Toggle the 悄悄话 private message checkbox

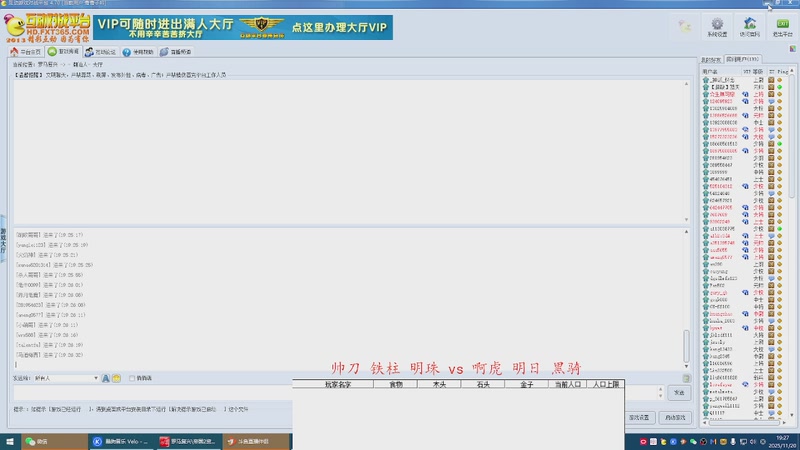132,378
